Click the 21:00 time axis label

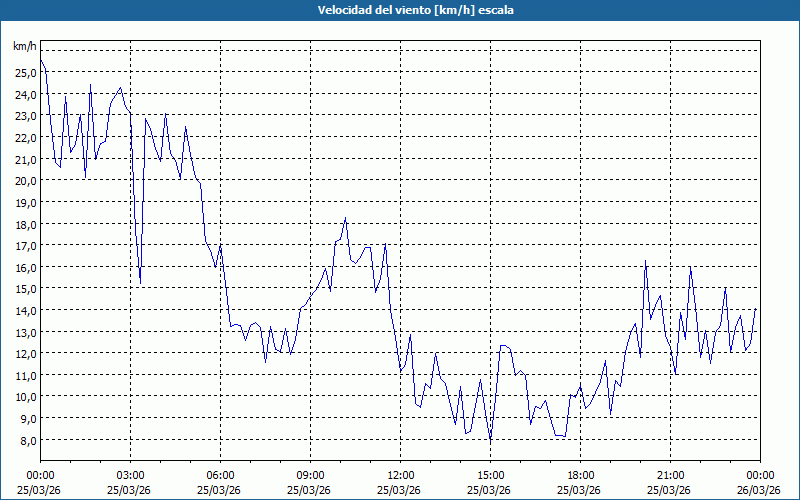tap(670, 475)
